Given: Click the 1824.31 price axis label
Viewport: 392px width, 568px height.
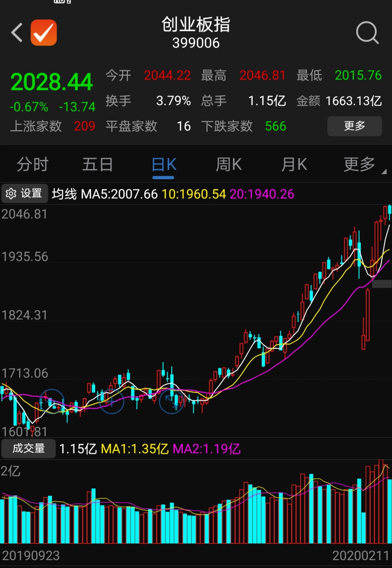Looking at the screenshot, I should [x=25, y=315].
